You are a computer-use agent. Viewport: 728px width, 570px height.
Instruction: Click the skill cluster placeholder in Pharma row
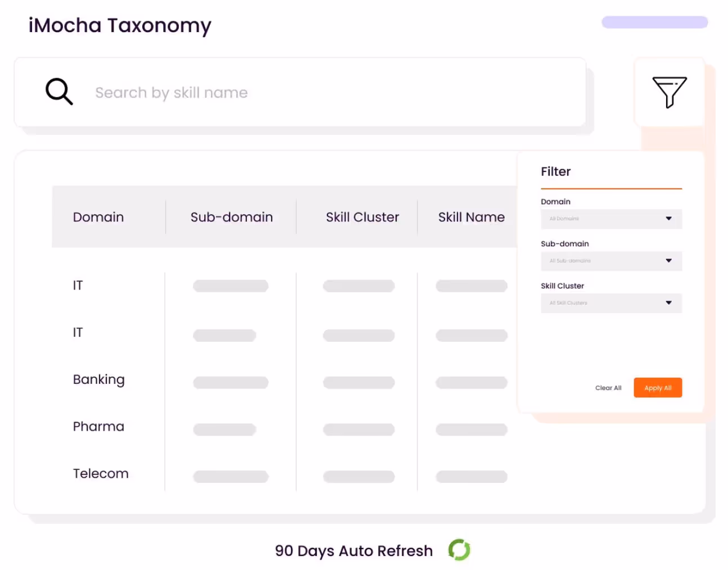(x=359, y=430)
